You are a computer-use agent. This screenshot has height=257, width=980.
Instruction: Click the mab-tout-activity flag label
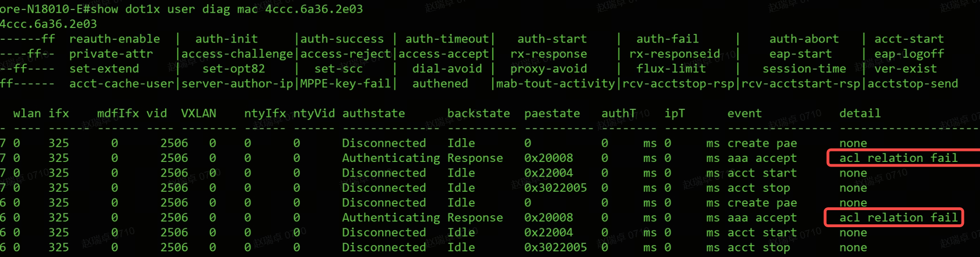click(555, 84)
